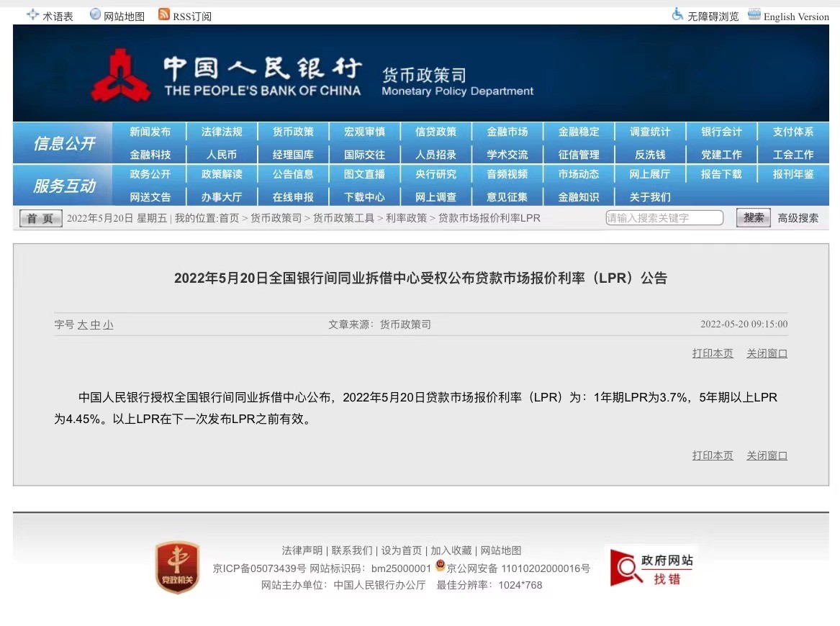Open the 音频视频 menu item
Image resolution: width=840 pixels, height=626 pixels.
[507, 174]
